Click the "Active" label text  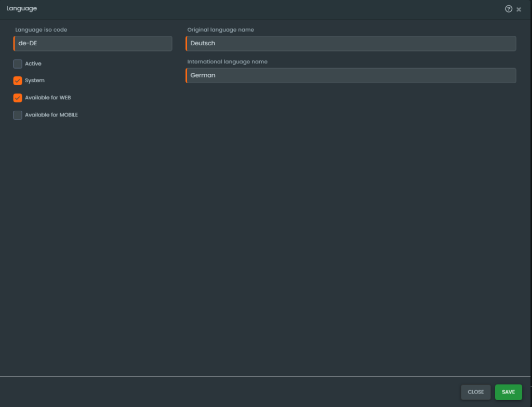33,64
